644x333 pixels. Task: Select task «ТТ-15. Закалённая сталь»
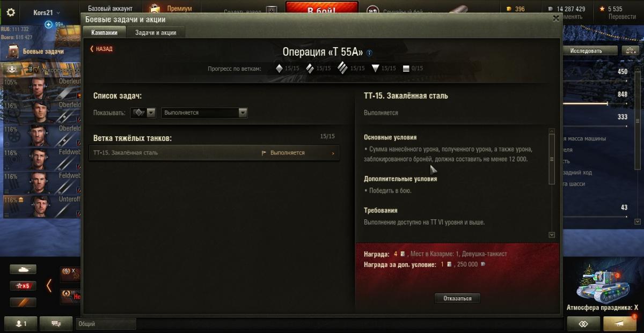click(x=214, y=153)
